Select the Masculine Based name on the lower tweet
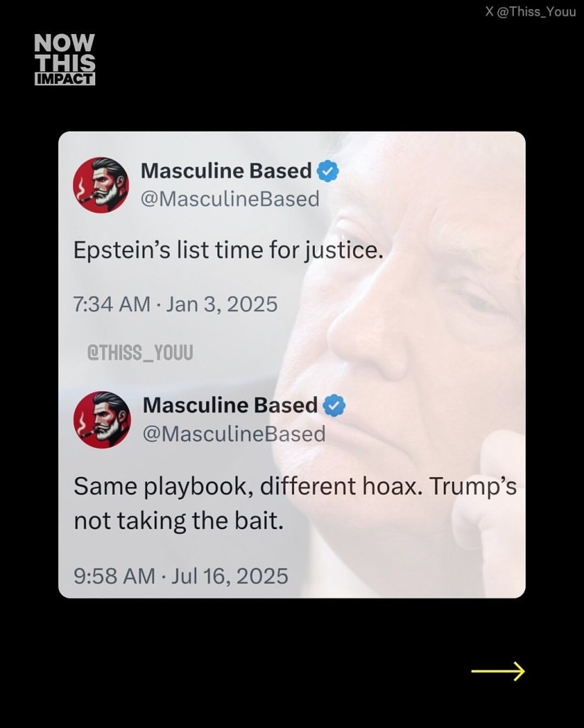This screenshot has width=584, height=728. point(230,405)
